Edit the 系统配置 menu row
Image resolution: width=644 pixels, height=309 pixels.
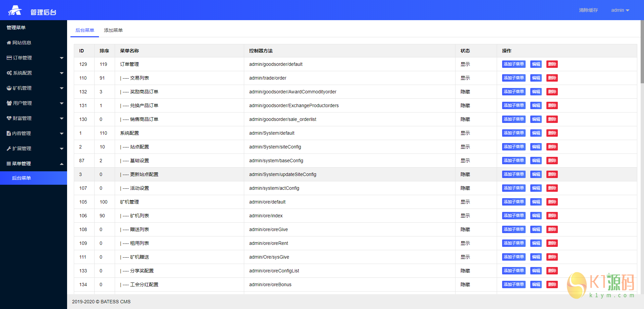tap(536, 133)
